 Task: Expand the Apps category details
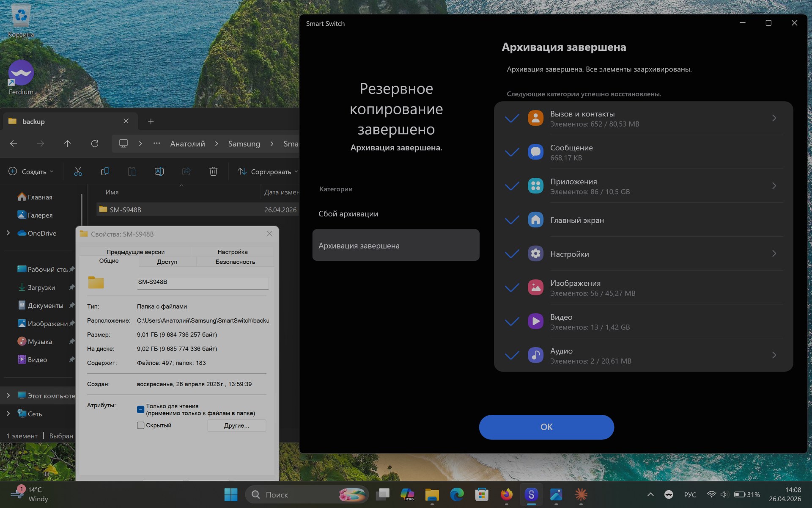(x=774, y=186)
